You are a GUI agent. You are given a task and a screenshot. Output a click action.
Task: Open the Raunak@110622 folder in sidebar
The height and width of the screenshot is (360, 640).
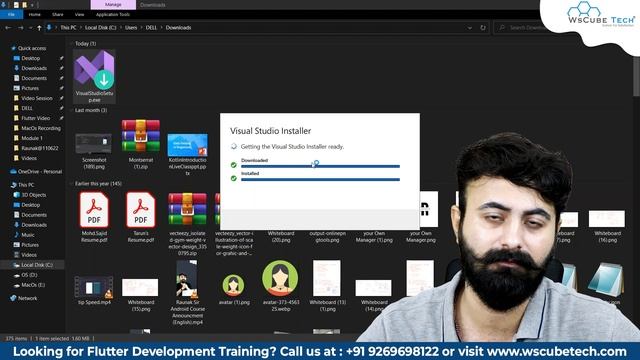tap(40, 148)
